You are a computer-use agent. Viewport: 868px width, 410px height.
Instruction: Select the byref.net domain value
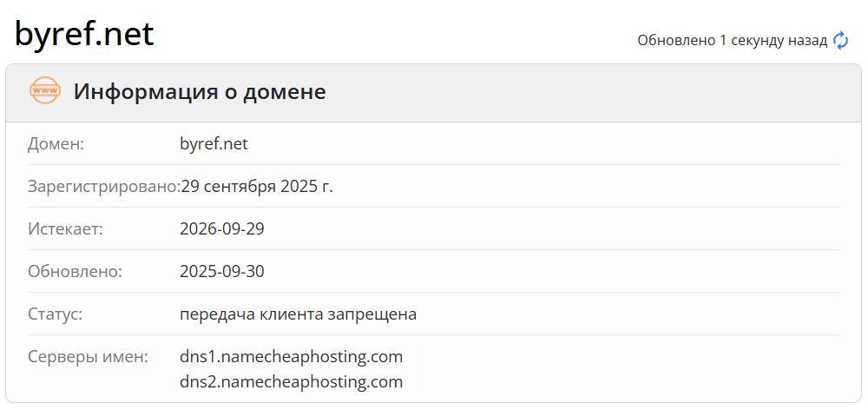pos(214,143)
